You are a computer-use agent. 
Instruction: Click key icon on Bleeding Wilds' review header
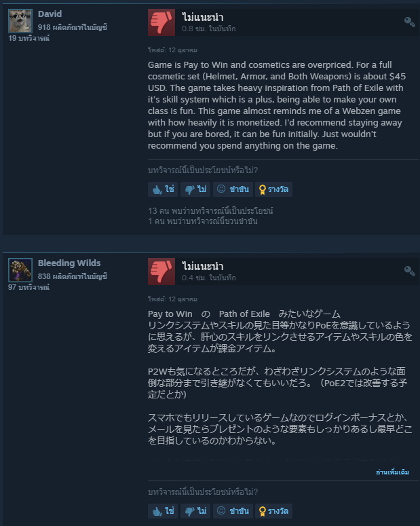click(x=410, y=271)
